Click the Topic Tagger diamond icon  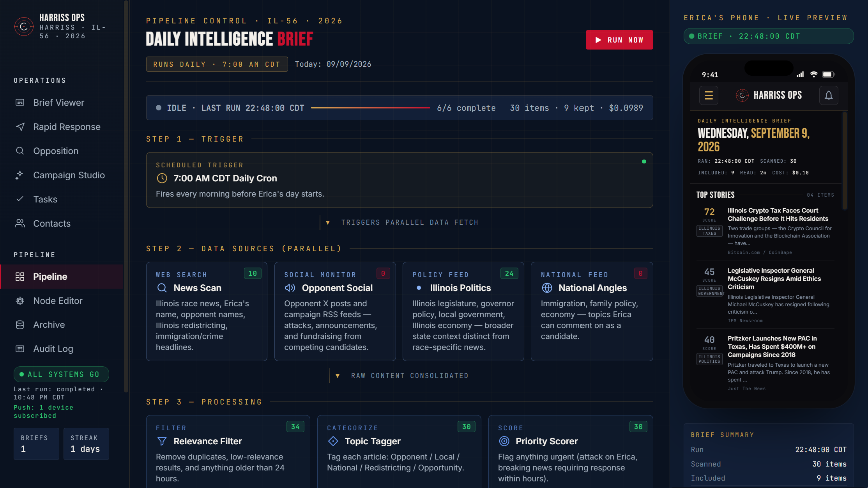[333, 441]
